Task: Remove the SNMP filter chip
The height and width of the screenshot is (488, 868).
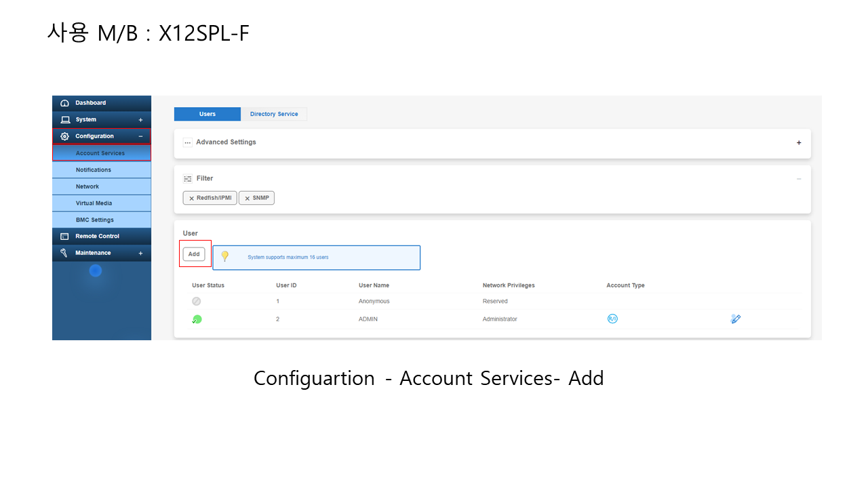Action: (x=248, y=199)
